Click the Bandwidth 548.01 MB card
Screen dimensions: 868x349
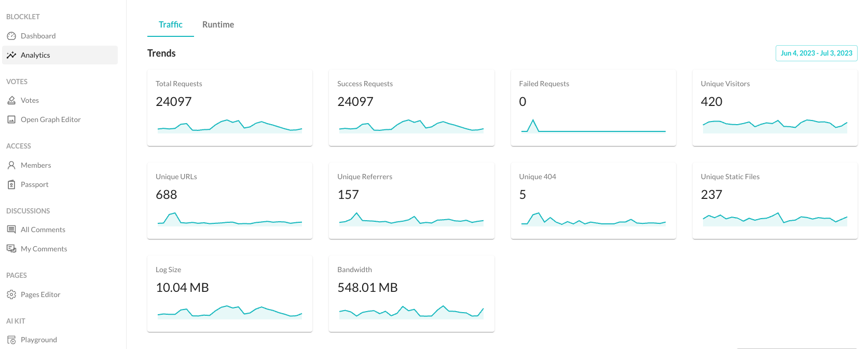[411, 293]
